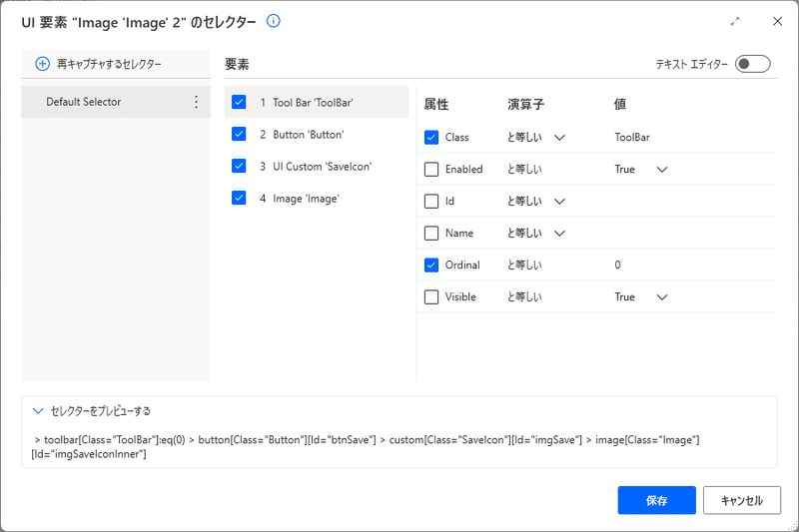Open Default Selector three-dot menu
799x532 pixels.
click(x=196, y=102)
